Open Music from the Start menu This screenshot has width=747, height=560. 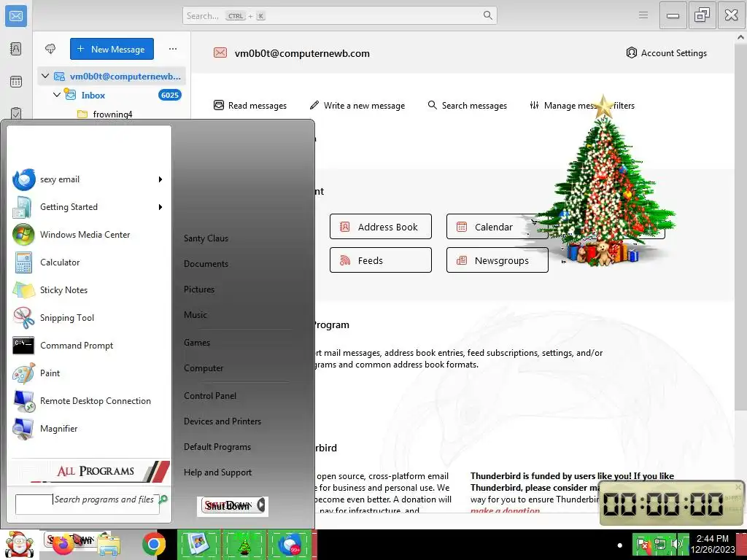[x=196, y=315]
